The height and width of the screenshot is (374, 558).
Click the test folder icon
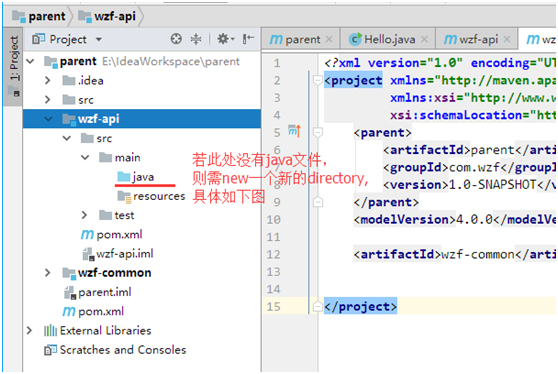[x=105, y=215]
